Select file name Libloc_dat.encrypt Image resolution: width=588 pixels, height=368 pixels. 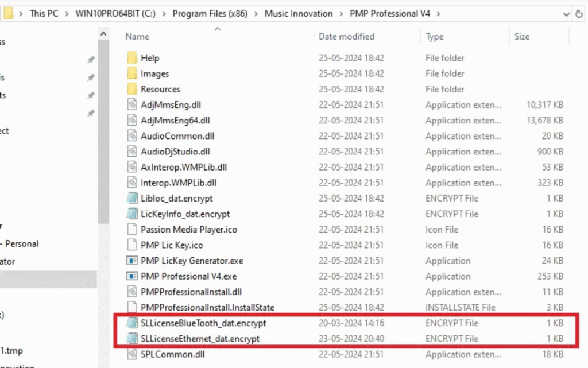[x=177, y=198]
